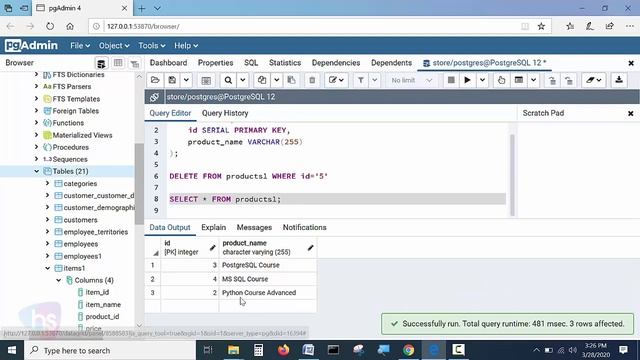The image size is (640, 360).
Task: Close the Scratch Pad panel
Action: click(x=631, y=113)
